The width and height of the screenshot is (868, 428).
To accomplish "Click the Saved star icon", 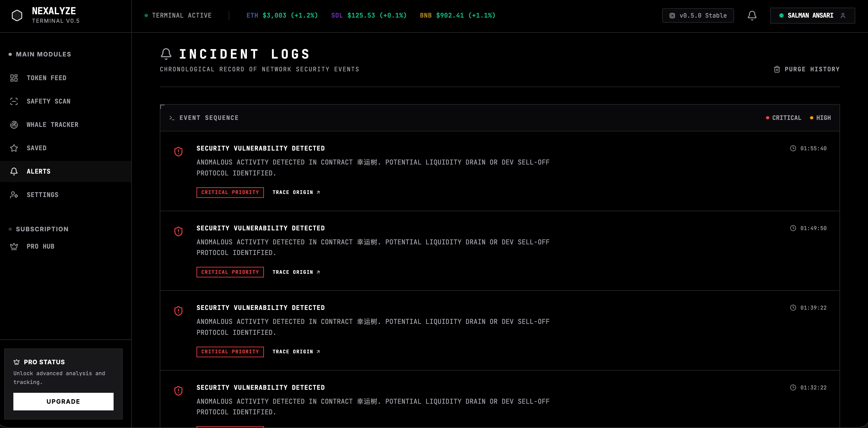I will point(14,148).
